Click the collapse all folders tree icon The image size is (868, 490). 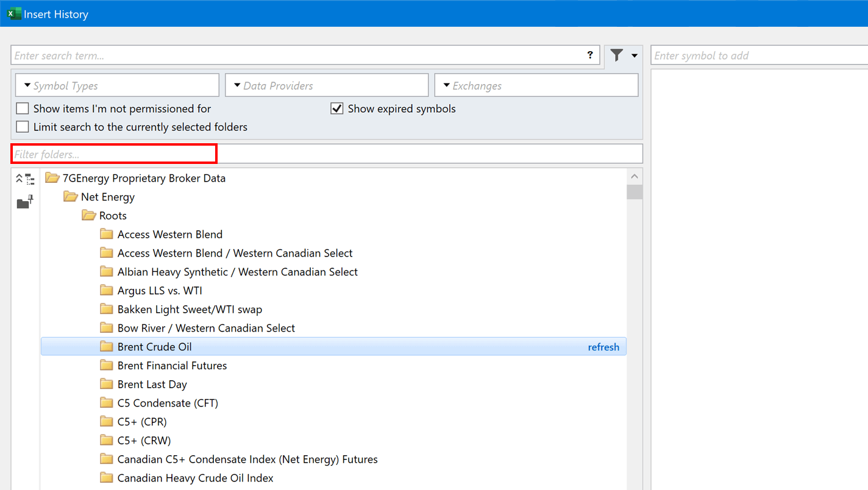tap(25, 179)
